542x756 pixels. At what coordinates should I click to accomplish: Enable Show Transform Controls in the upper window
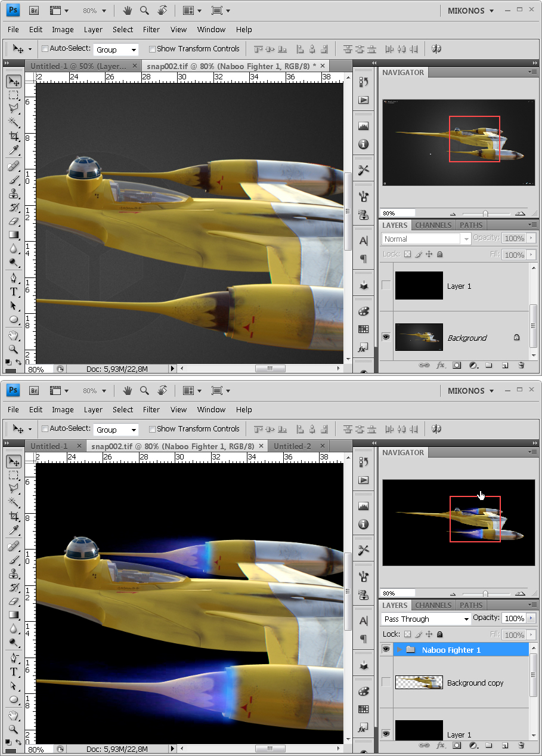pyautogui.click(x=152, y=49)
